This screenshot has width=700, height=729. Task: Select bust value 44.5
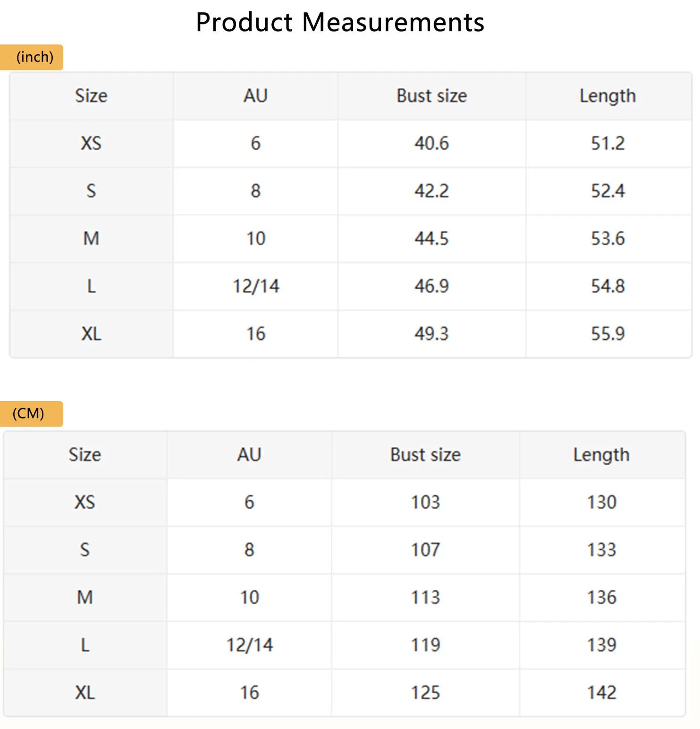click(431, 239)
